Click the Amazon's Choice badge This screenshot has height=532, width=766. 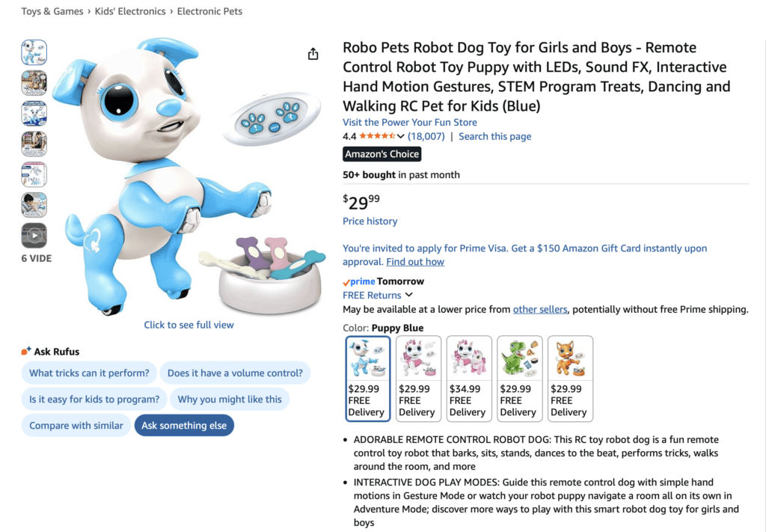pos(382,153)
